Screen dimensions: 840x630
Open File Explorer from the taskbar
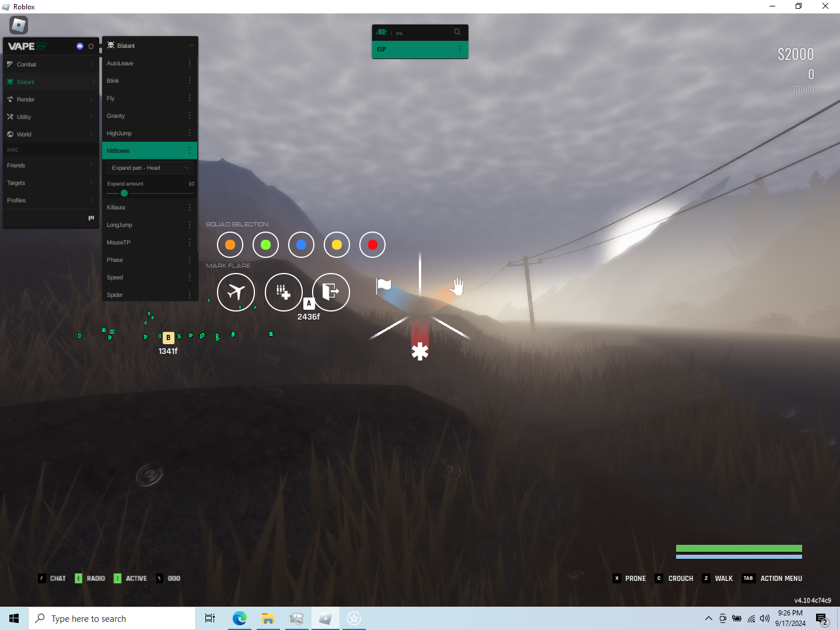coord(268,618)
